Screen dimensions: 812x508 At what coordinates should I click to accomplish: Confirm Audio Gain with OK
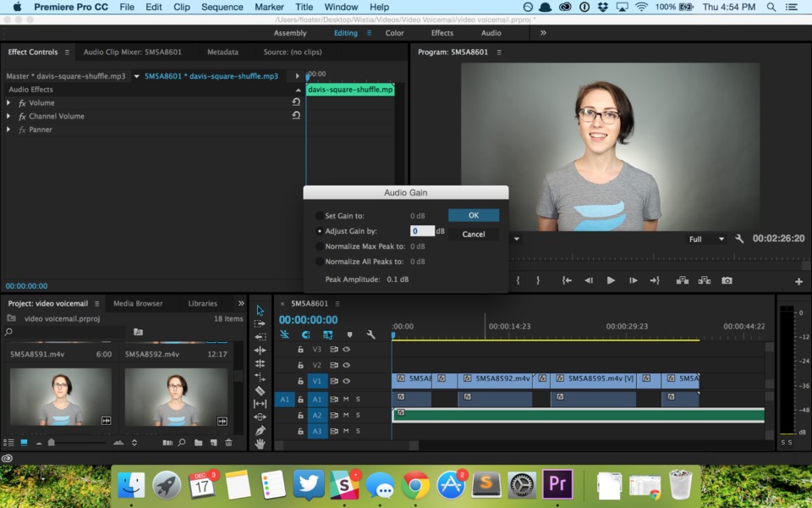[474, 215]
